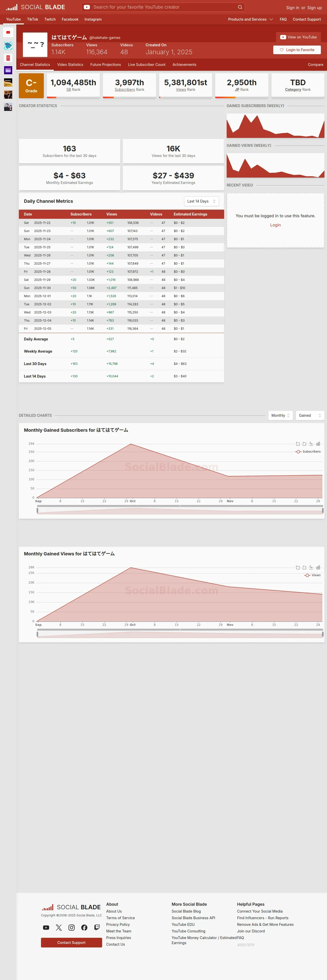
Task: Open Social Blade Business API link
Action: point(193,918)
